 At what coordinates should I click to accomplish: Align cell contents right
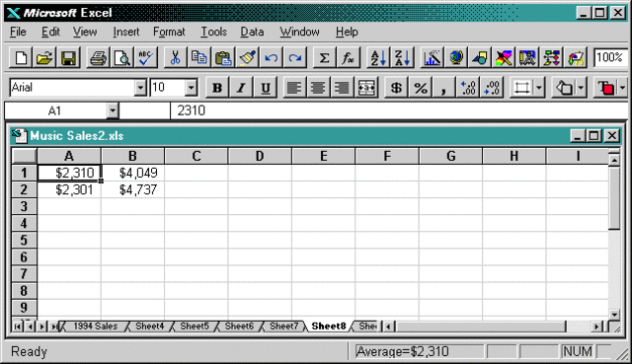coord(343,88)
